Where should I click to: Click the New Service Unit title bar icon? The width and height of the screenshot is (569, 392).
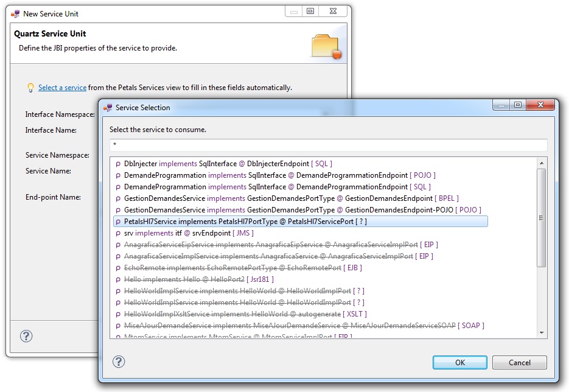[15, 13]
